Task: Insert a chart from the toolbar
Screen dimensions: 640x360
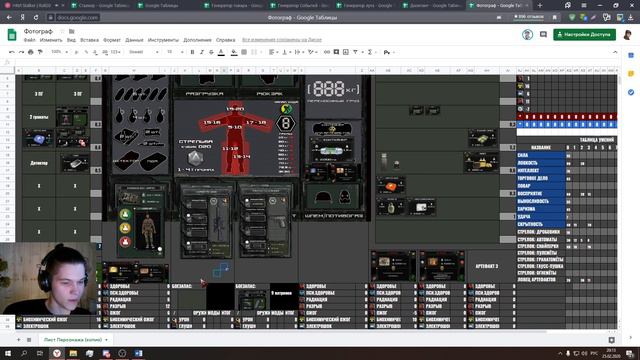Action: tap(346, 52)
